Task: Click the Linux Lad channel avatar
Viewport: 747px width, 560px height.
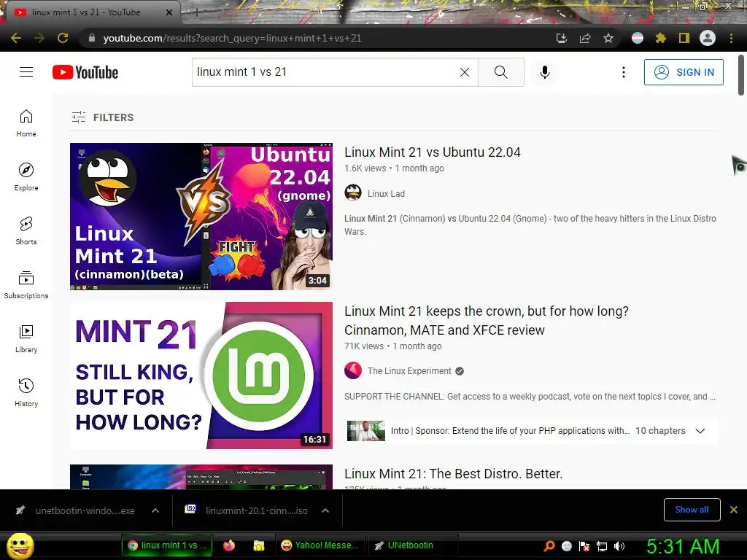Action: (x=353, y=192)
